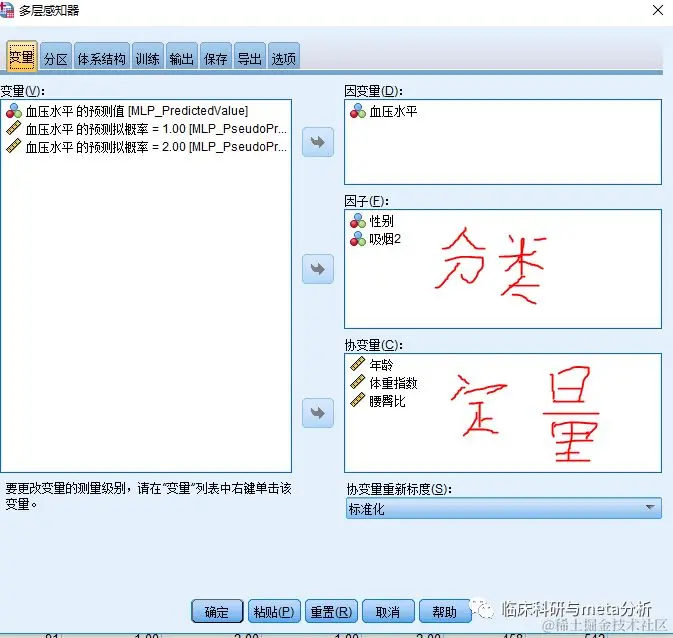Open the 训练 tab
673x638 pixels.
pyautogui.click(x=148, y=57)
